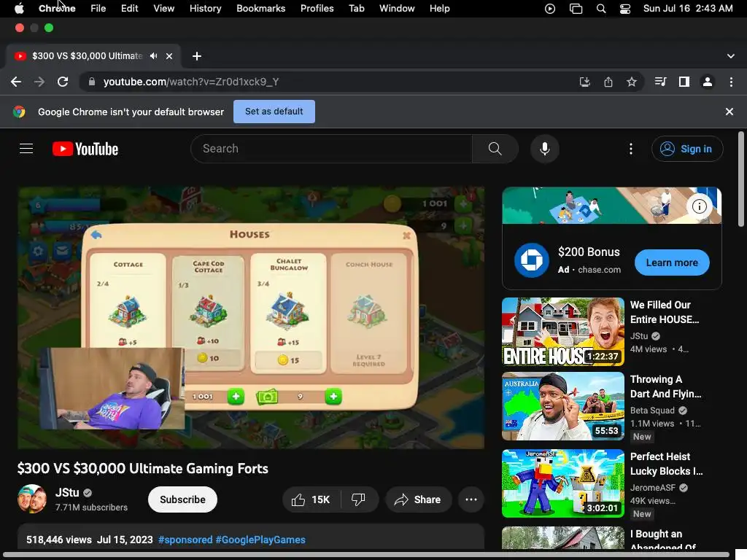Open the Profiles menu
This screenshot has width=747, height=560.
[x=317, y=9]
